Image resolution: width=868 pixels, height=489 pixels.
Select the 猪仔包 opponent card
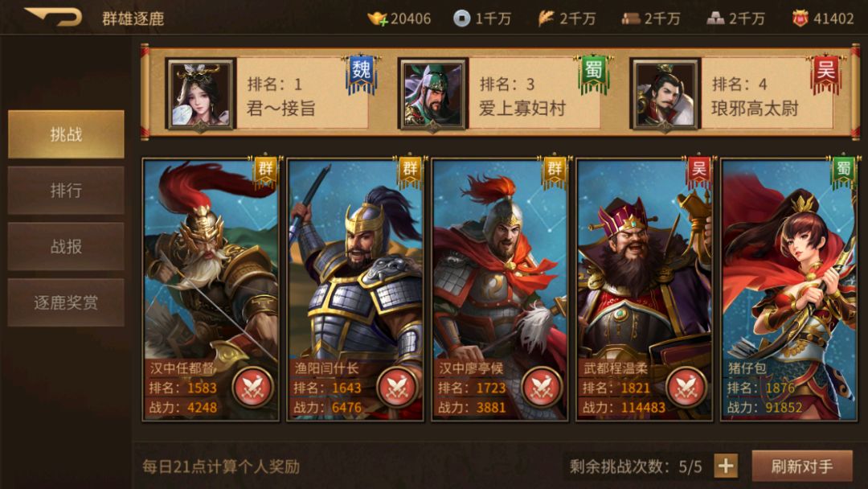[x=789, y=290]
